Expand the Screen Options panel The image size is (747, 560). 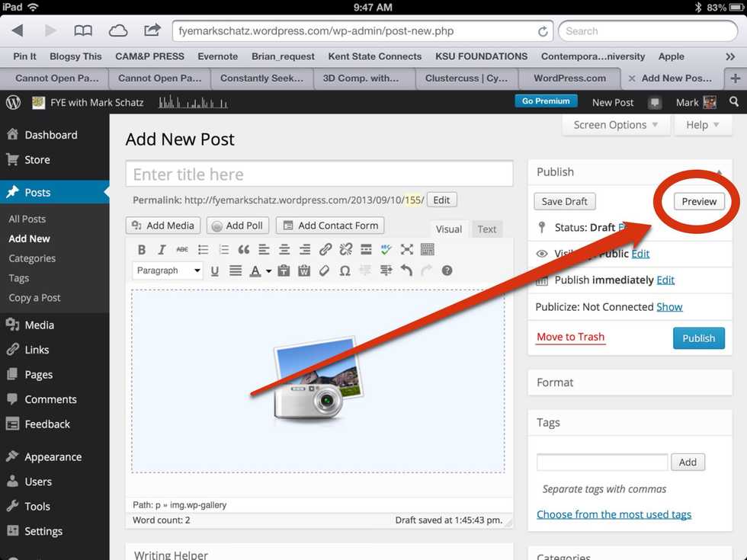(x=615, y=125)
